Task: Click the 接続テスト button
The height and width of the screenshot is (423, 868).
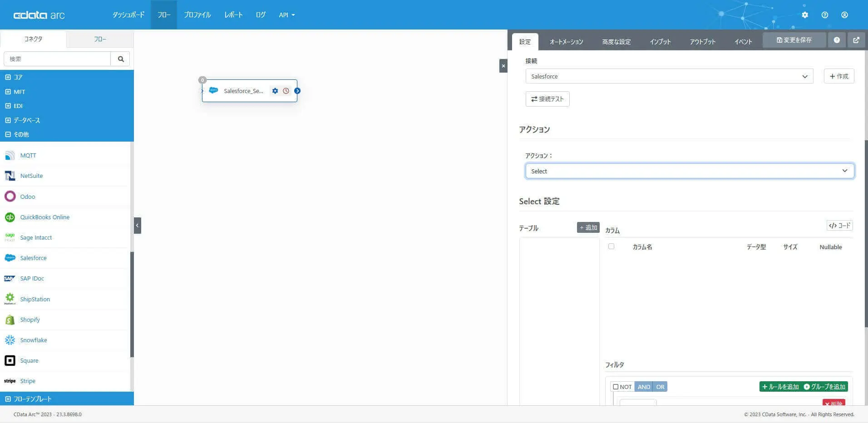Action: (547, 99)
